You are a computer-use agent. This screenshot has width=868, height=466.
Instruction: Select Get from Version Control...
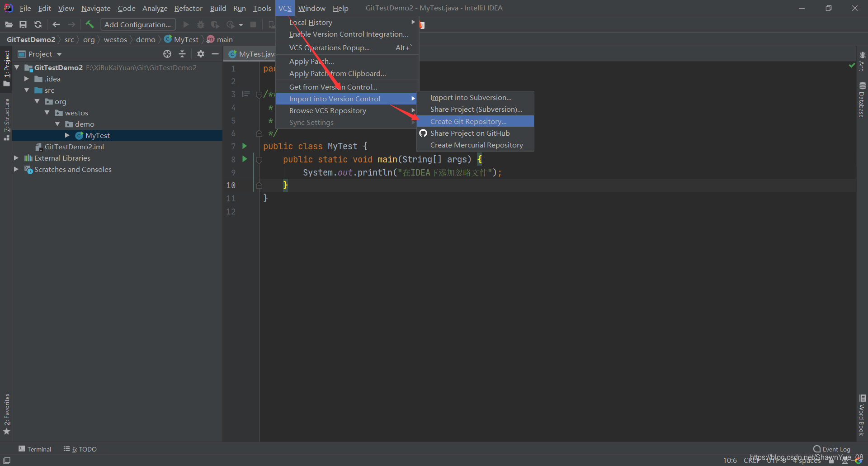(x=347, y=87)
